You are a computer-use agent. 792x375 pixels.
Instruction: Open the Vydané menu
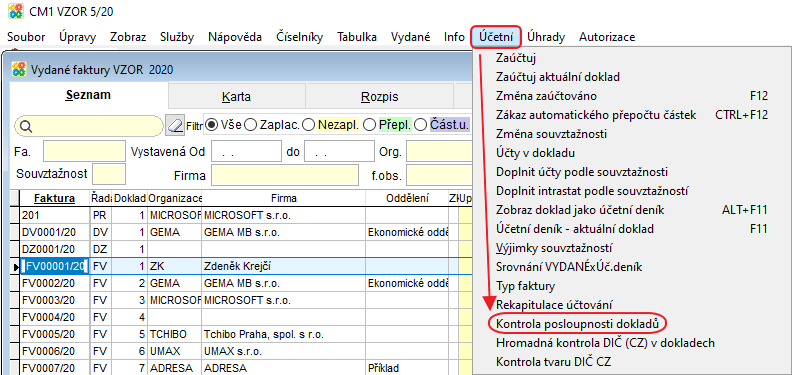411,37
